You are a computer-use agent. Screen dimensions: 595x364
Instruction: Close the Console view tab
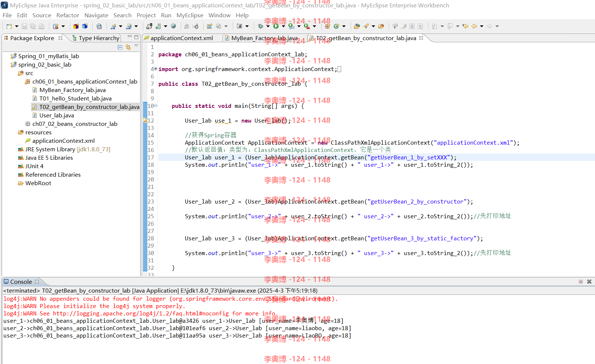37,282
